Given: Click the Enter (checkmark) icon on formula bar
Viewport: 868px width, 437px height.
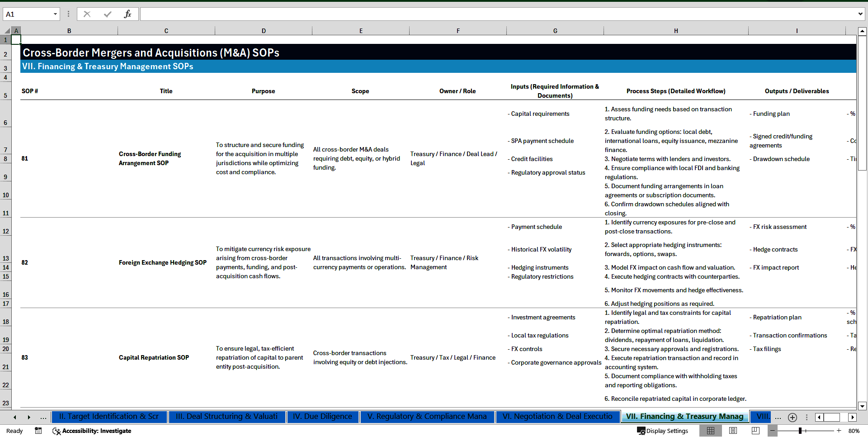Looking at the screenshot, I should pos(107,14).
